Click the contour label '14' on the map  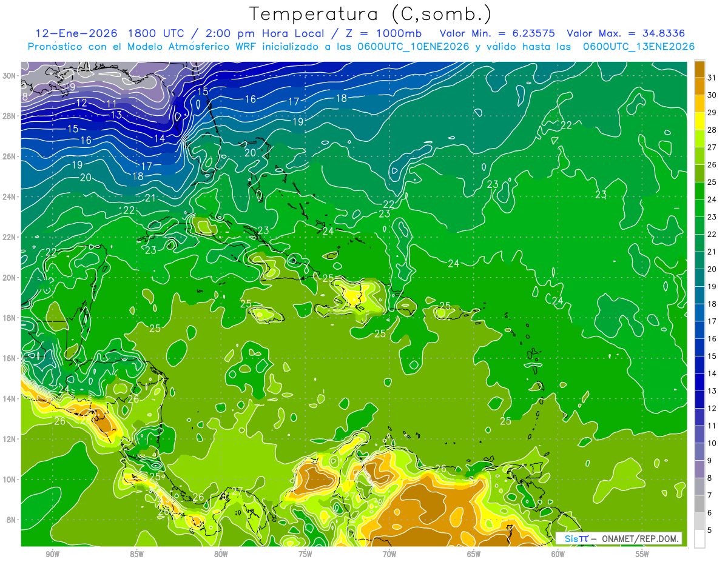click(160, 138)
